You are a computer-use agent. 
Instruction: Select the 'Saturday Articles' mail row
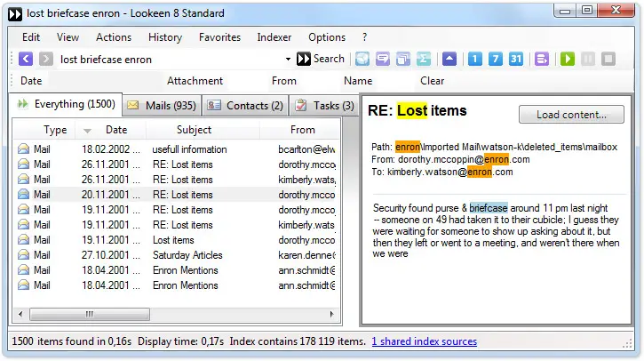click(x=177, y=255)
